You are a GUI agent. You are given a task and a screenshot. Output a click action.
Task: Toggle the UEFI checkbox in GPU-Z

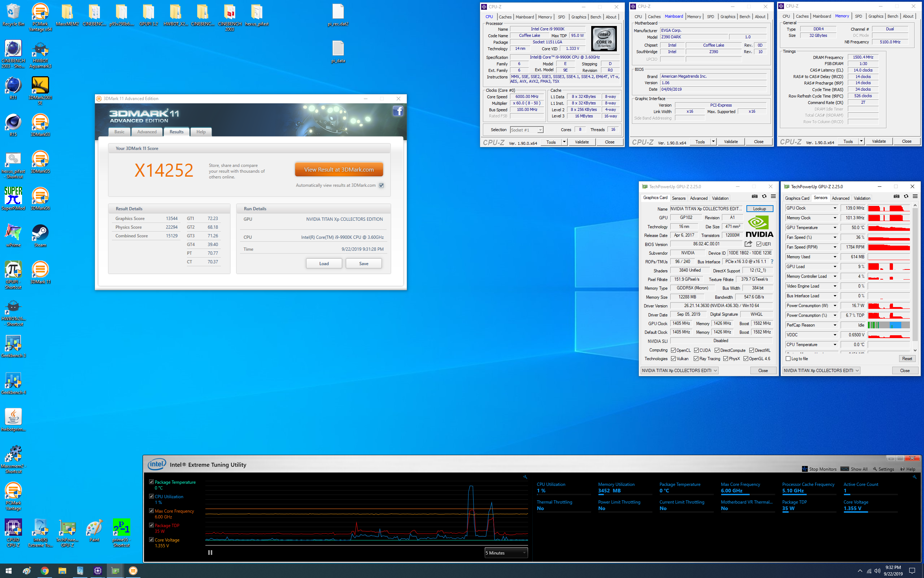(x=759, y=244)
